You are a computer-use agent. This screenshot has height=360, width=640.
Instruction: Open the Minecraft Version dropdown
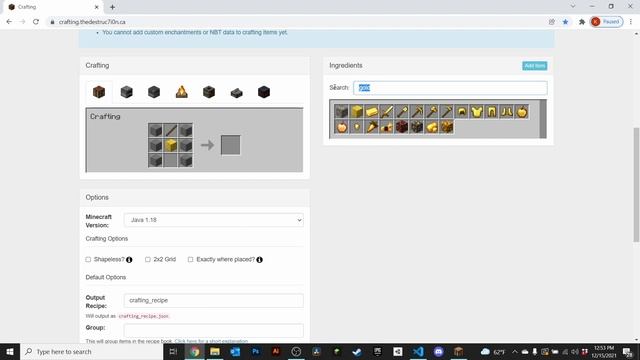point(214,220)
